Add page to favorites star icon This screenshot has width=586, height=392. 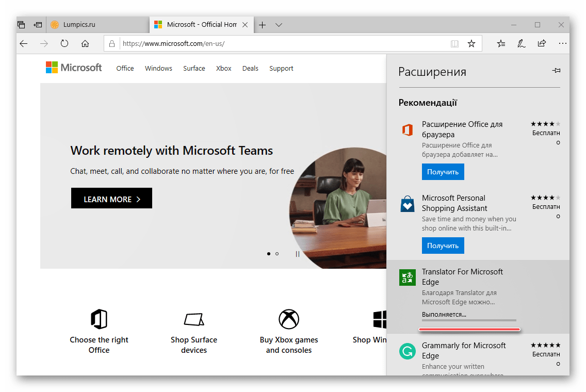click(471, 44)
